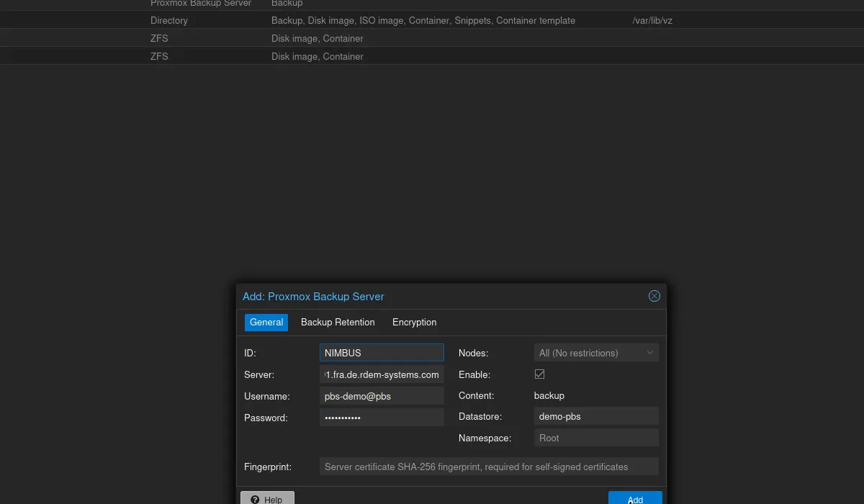Switch to the Backup Retention tab

(338, 322)
